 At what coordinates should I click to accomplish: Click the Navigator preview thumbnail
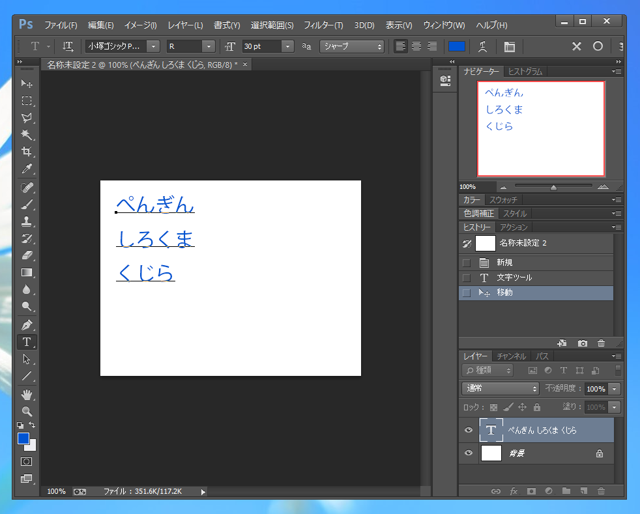541,128
